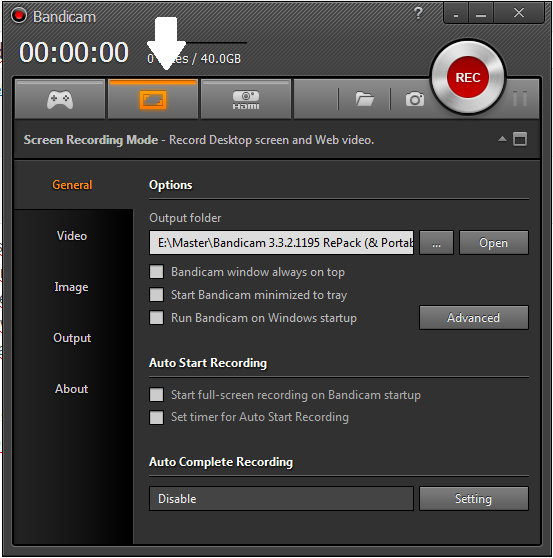Image resolution: width=553 pixels, height=558 pixels.
Task: Open the Video settings tab
Action: coord(72,236)
